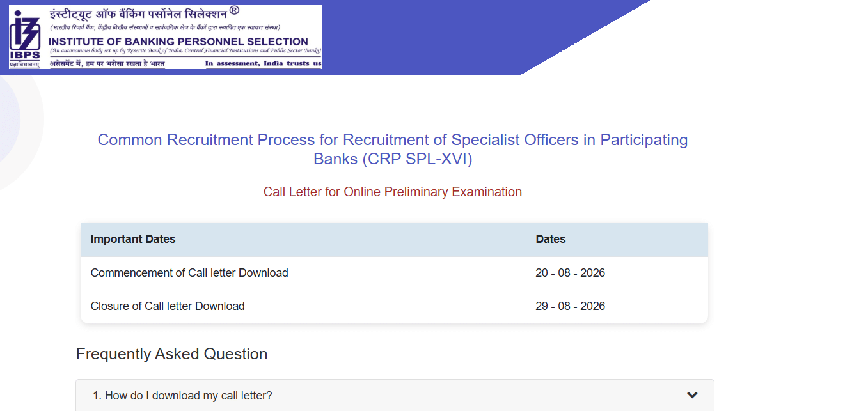Click the IBPS header banner image
The image size is (868, 411).
166,37
